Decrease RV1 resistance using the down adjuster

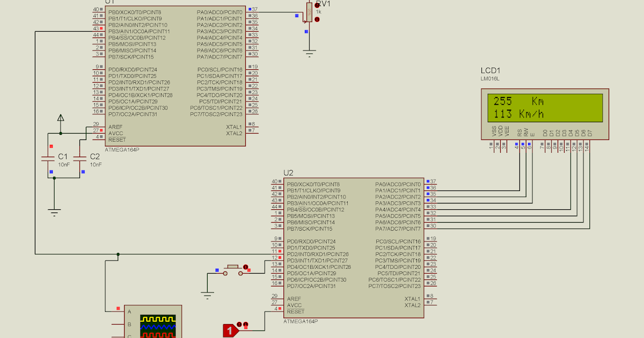click(x=317, y=20)
